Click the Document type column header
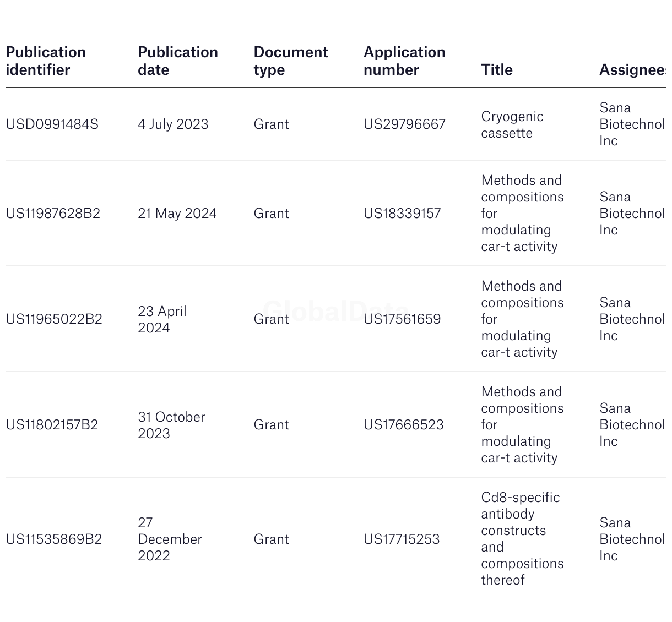Viewport: 672px width, 622px height. tap(290, 61)
